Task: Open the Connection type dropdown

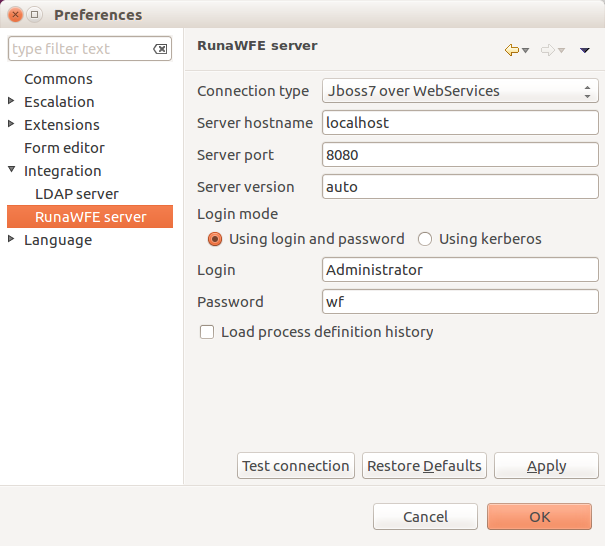Action: pos(460,91)
